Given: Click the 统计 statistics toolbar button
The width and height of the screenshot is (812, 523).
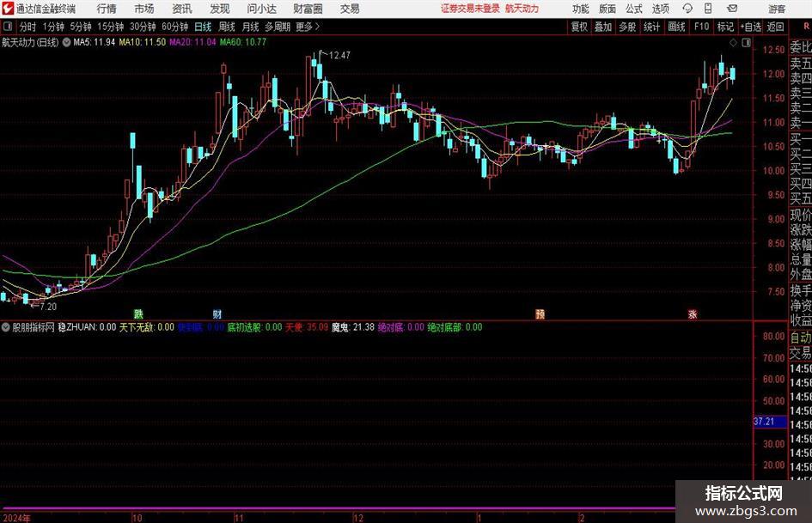Looking at the screenshot, I should click(x=651, y=27).
